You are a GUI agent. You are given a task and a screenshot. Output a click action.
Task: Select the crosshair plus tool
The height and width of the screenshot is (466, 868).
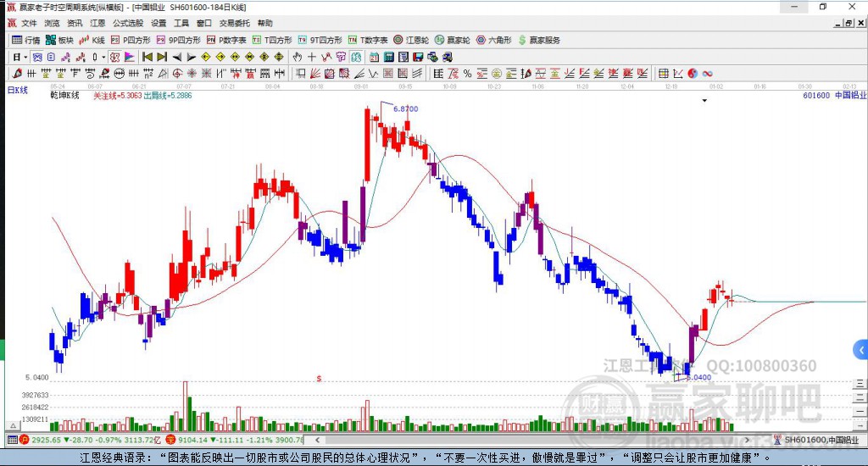312,57
